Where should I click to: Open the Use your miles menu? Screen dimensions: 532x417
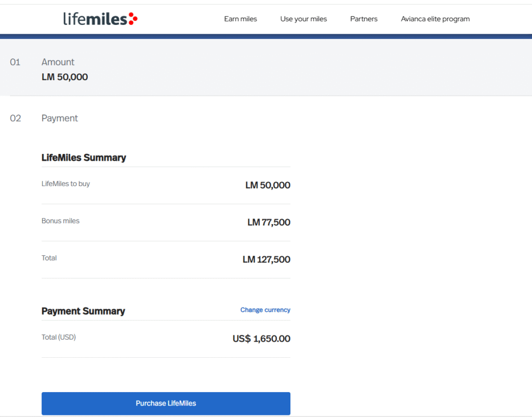coord(303,19)
